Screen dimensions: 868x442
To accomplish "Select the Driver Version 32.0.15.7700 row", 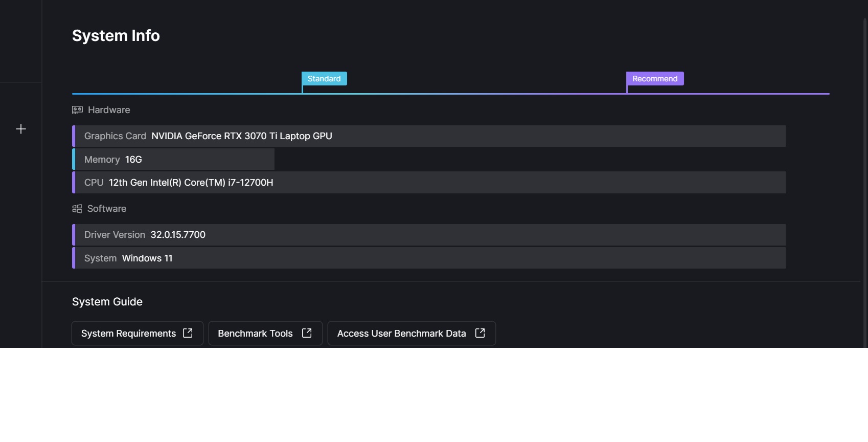I will point(429,235).
